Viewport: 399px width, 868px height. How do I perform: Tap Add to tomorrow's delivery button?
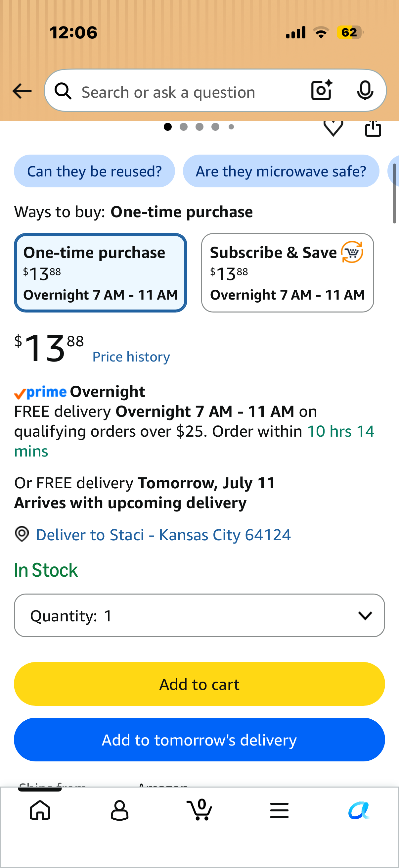tap(199, 739)
